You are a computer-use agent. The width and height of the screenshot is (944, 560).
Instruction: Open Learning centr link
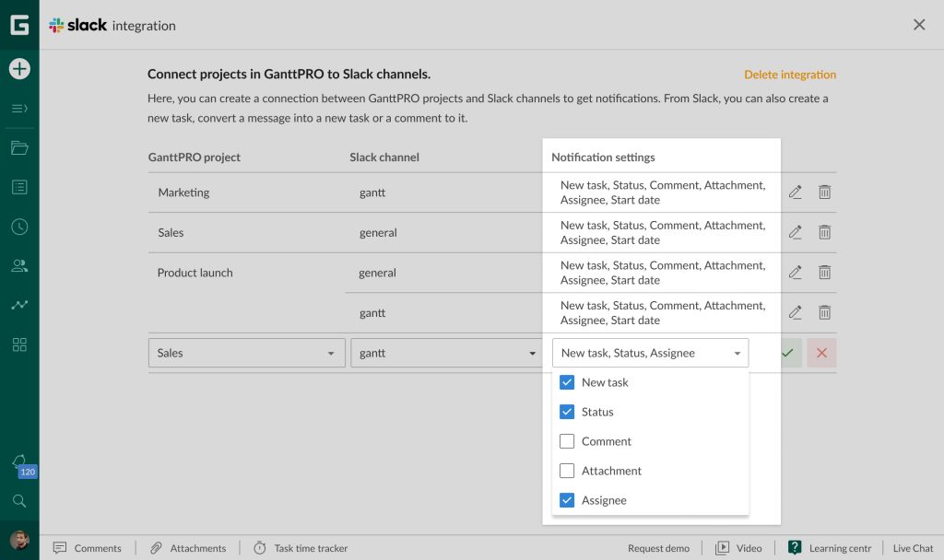pos(830,548)
